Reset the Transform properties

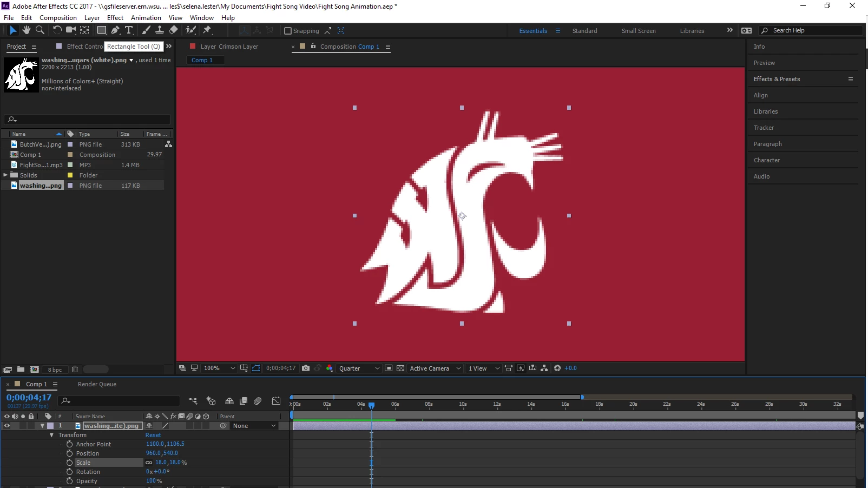(x=153, y=435)
